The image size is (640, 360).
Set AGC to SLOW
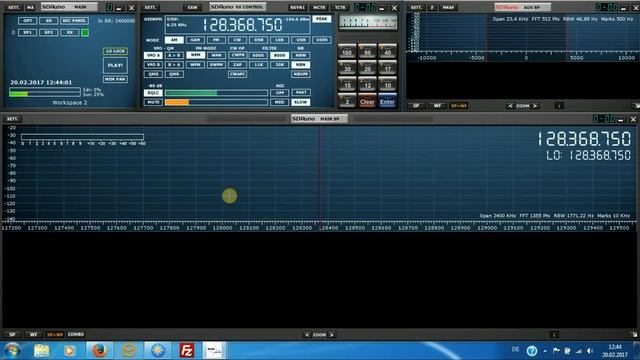pyautogui.click(x=301, y=102)
